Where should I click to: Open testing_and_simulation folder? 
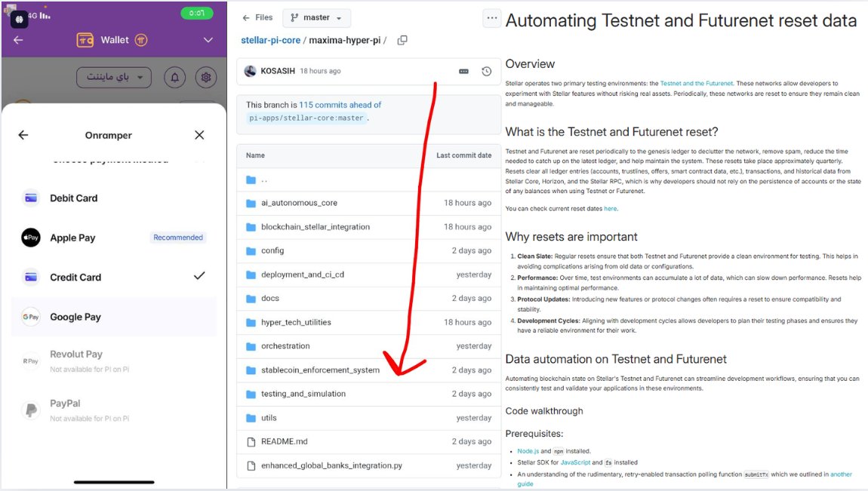pos(303,394)
